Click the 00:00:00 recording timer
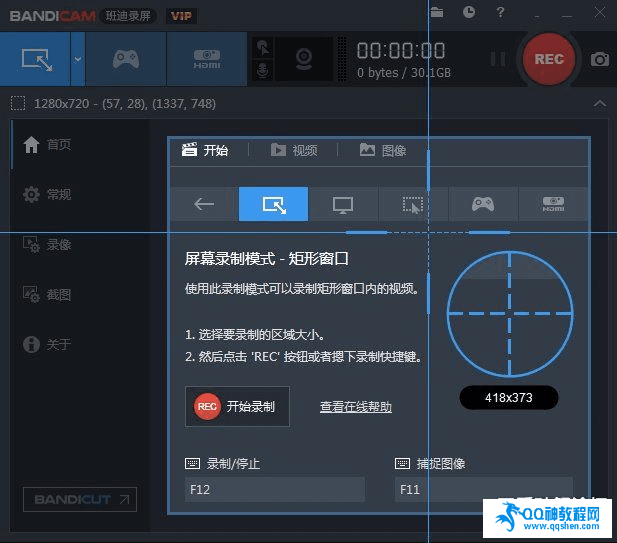This screenshot has height=543, width=617. (401, 50)
